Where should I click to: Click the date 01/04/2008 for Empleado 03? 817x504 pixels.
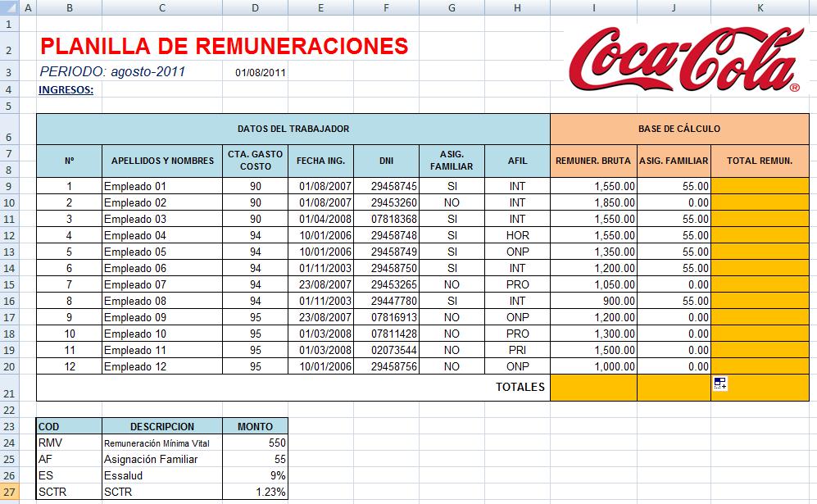pyautogui.click(x=320, y=219)
